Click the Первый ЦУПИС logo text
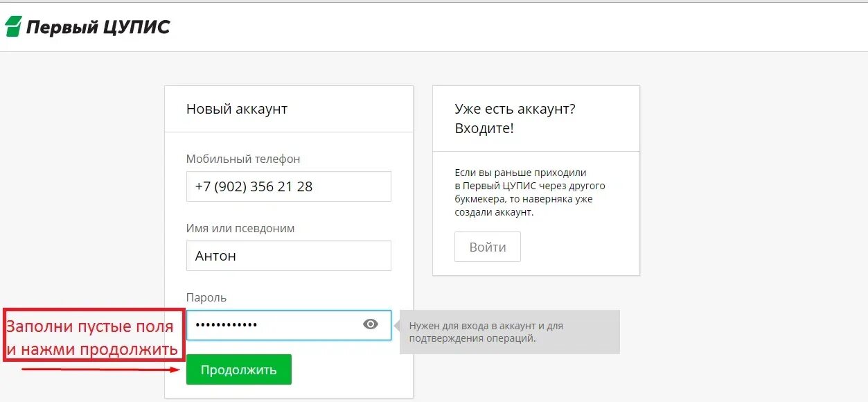 coord(98,27)
